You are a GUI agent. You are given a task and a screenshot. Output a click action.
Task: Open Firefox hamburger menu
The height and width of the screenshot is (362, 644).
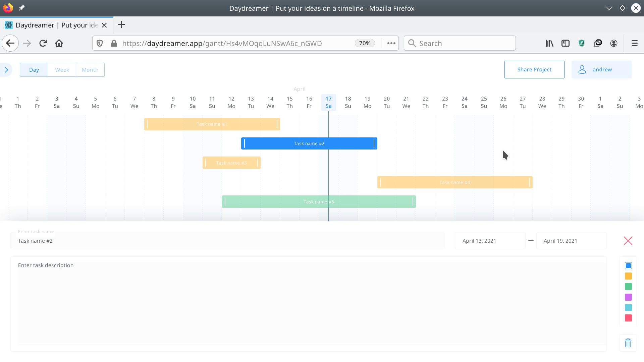click(634, 43)
